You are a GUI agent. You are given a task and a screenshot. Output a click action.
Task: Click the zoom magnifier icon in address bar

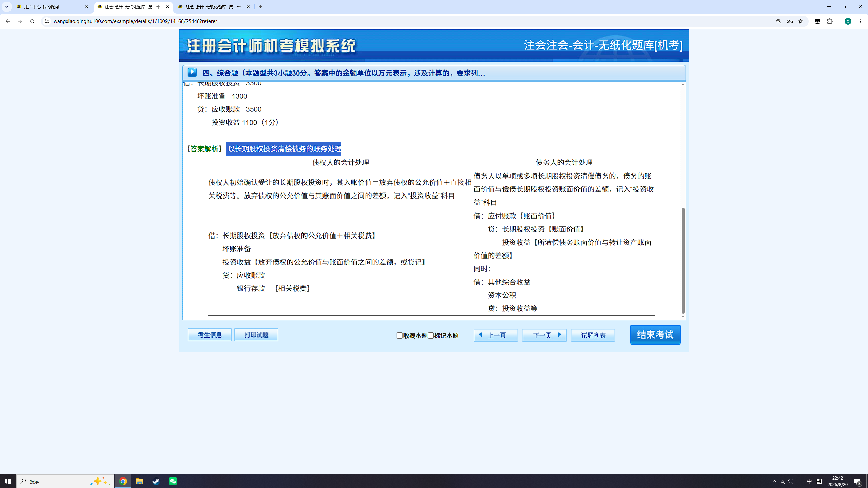click(x=779, y=21)
